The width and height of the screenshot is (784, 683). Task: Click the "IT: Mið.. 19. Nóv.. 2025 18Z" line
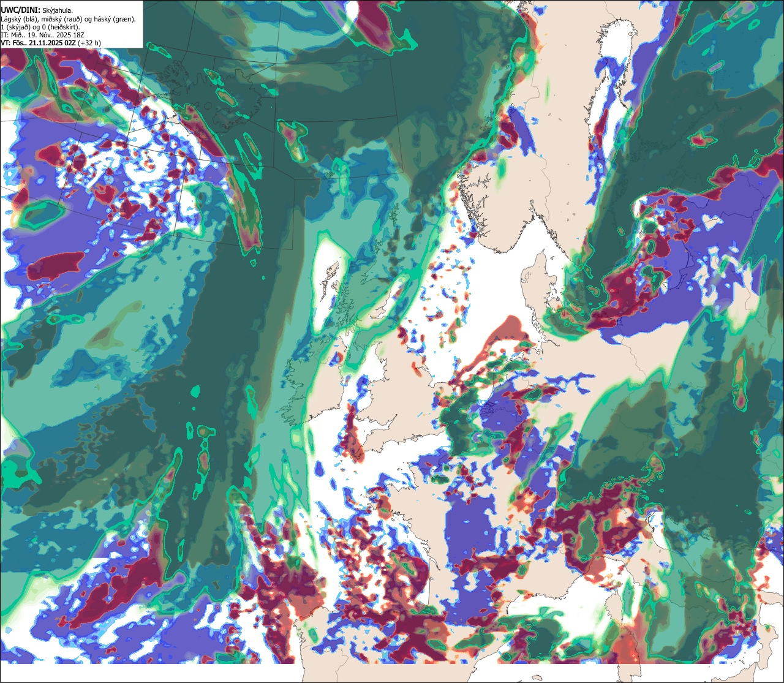pyautogui.click(x=43, y=35)
